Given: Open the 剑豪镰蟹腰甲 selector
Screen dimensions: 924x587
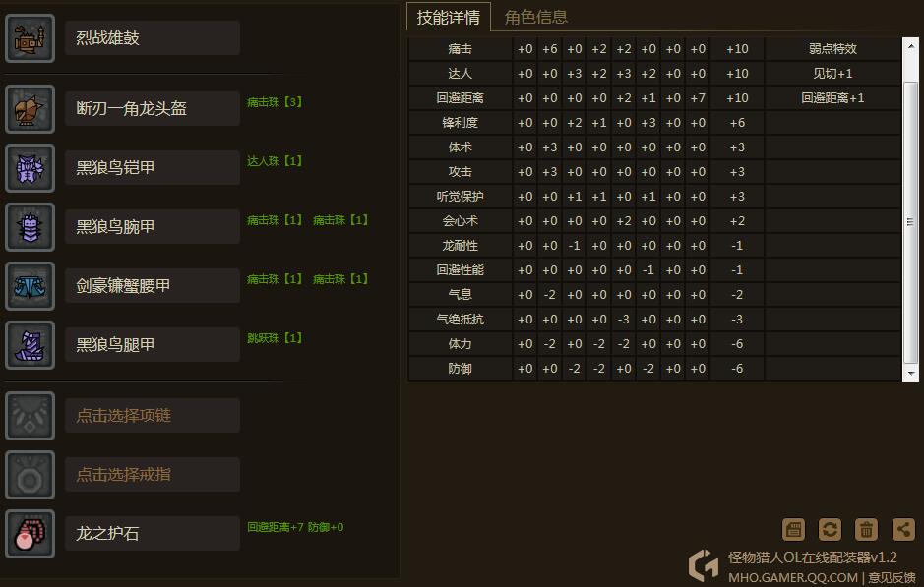Looking at the screenshot, I should tap(153, 285).
